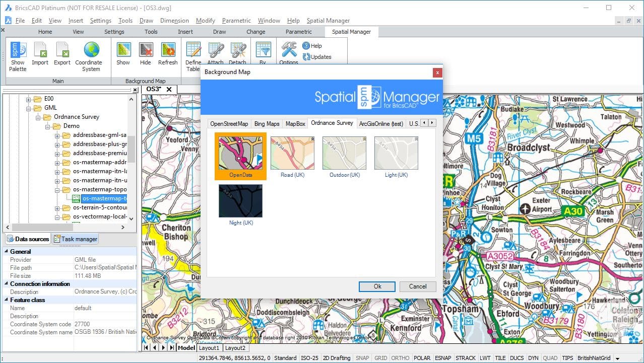Screen dimensions: 644x363
Task: Toggle LWT lineweight display
Action: coord(485,358)
